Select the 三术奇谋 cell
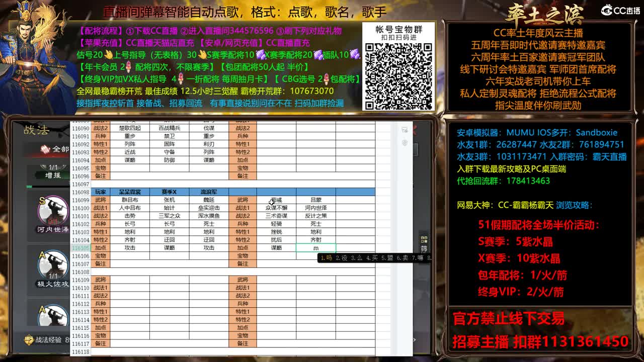 (x=277, y=216)
